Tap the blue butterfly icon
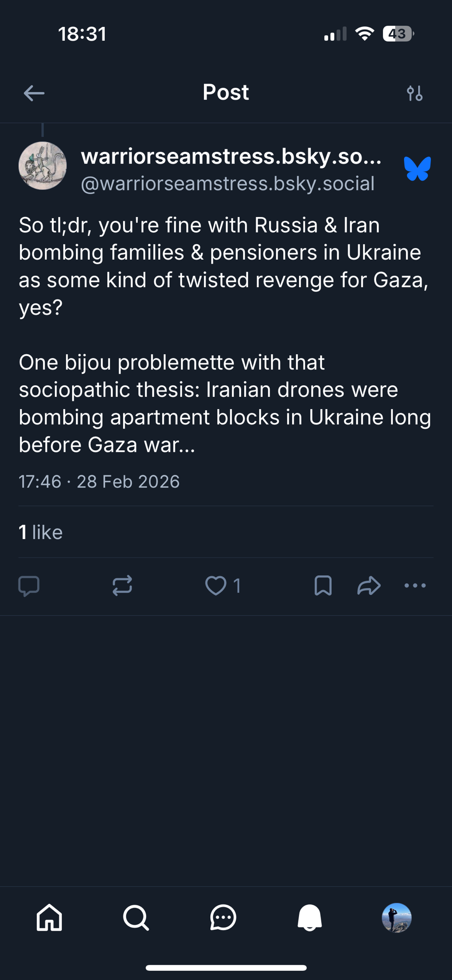The width and height of the screenshot is (452, 980). (417, 169)
